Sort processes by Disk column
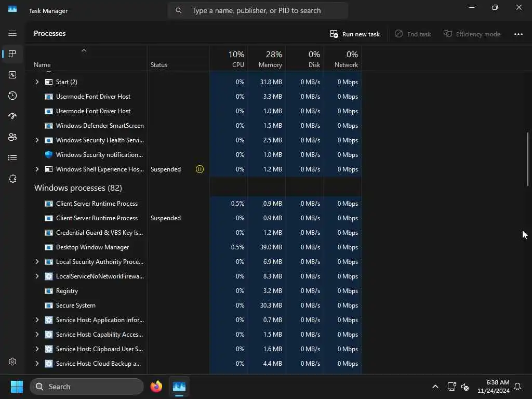532x399 pixels. click(304, 59)
